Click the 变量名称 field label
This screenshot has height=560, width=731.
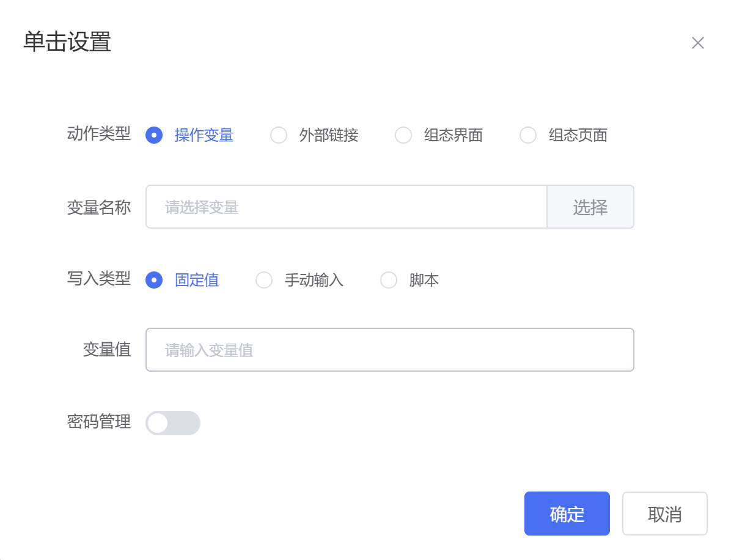(99, 207)
